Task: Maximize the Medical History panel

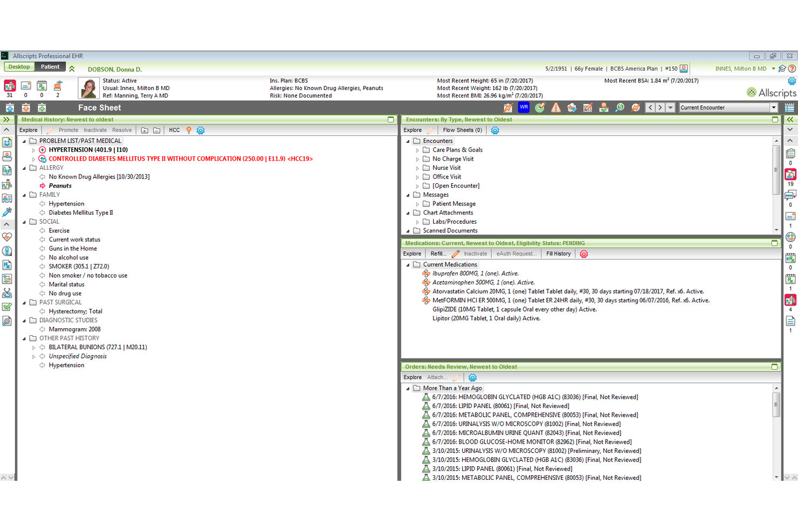Action: 391,120
